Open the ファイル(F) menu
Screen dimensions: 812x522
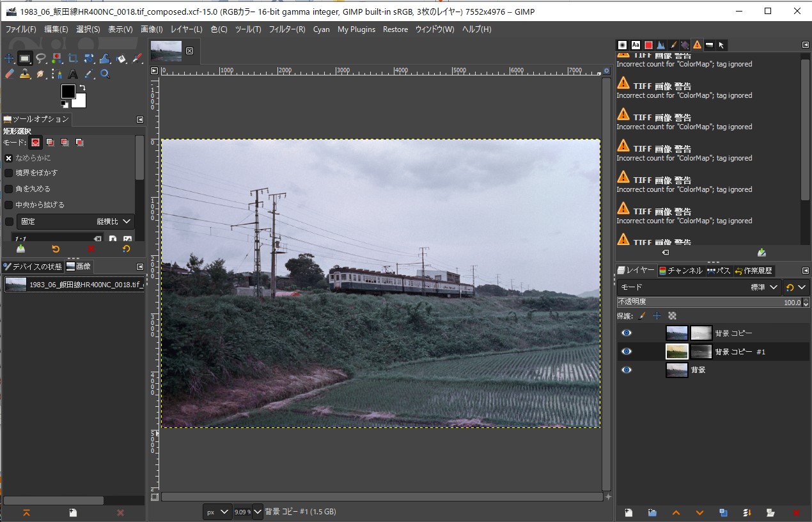click(x=20, y=29)
